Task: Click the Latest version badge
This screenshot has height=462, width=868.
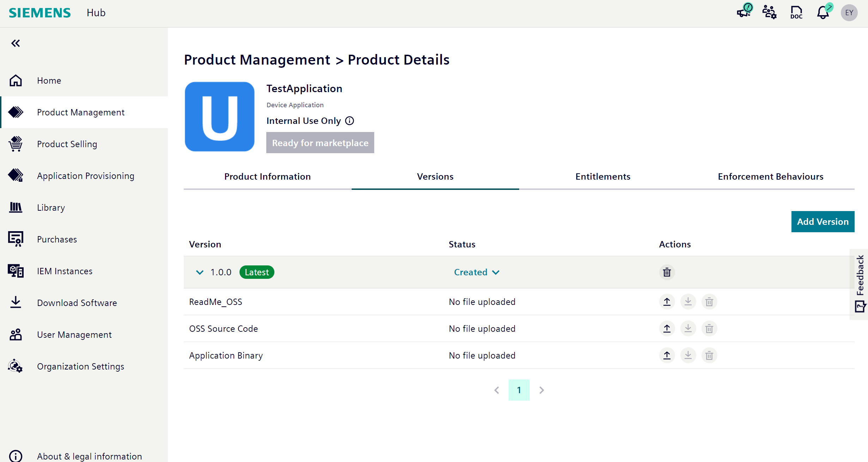Action: [x=257, y=272]
